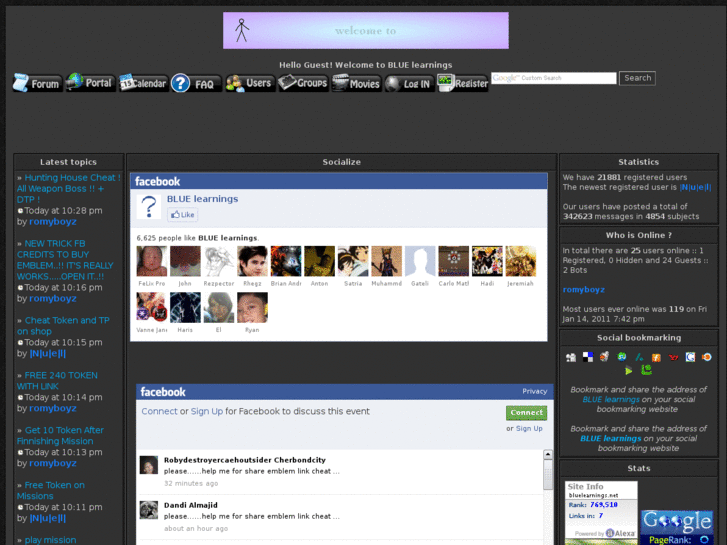The image size is (727, 545).
Task: Click Vanne Jane profile thumbnail
Action: [x=152, y=307]
